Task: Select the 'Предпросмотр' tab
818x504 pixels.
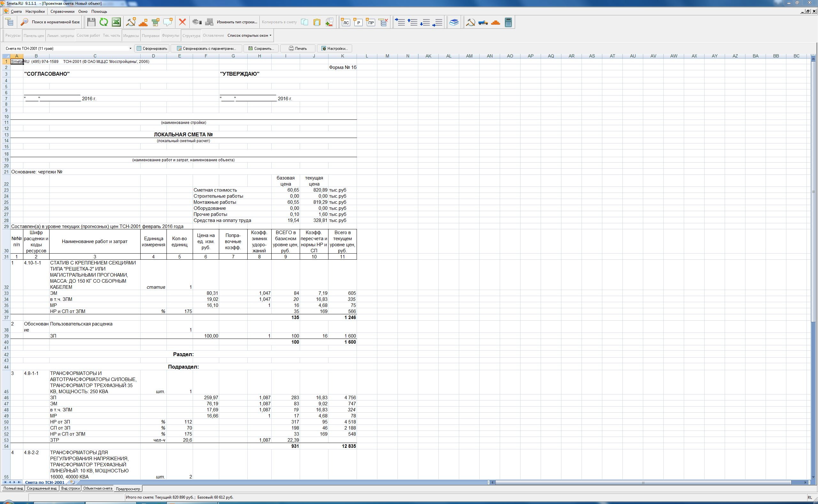Action: point(128,489)
